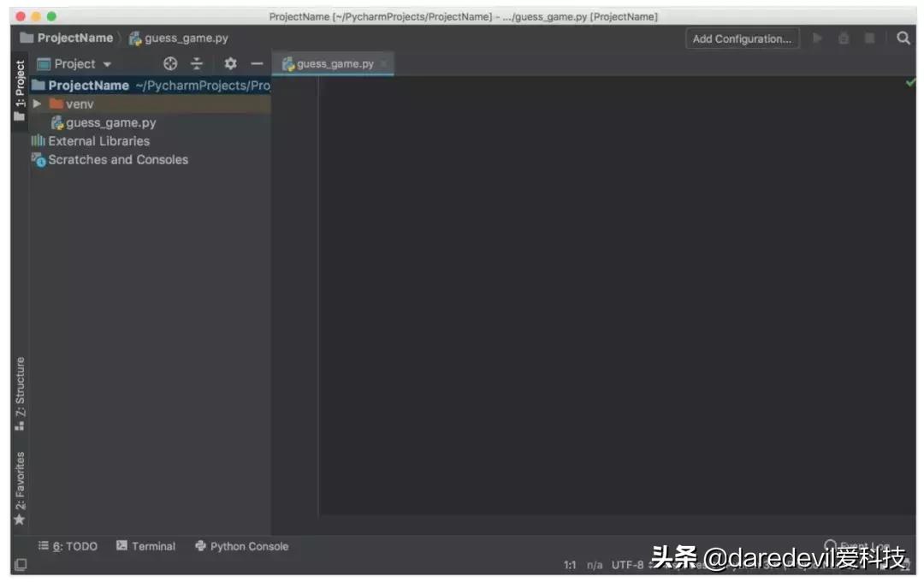Image resolution: width=924 pixels, height=588 pixels.
Task: Open the Project view dropdown
Action: (x=75, y=63)
